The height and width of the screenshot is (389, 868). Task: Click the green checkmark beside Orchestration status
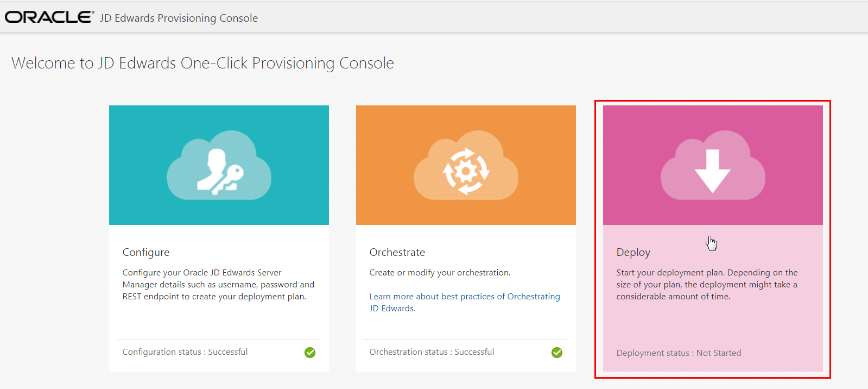[557, 353]
